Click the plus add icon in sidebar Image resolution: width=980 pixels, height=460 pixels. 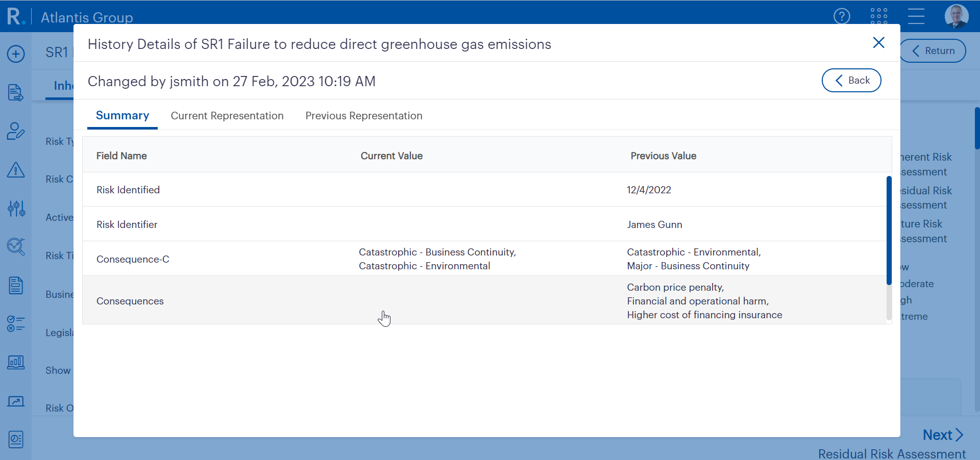tap(16, 54)
